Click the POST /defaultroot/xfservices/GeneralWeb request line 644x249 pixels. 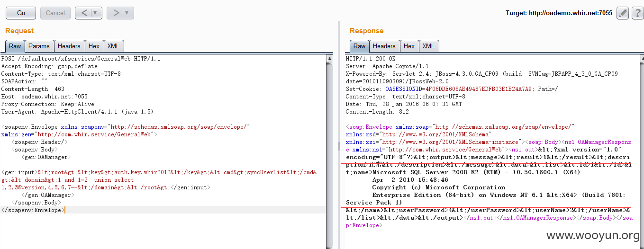tap(81, 59)
